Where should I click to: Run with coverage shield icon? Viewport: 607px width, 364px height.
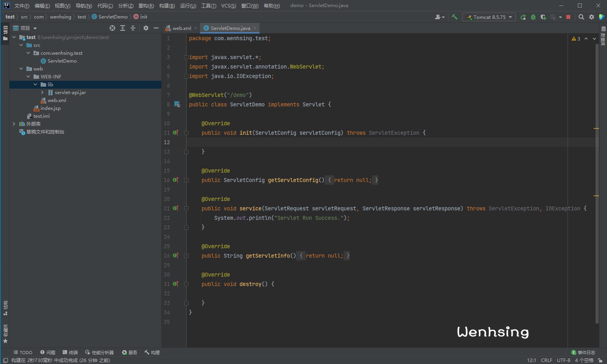click(x=543, y=17)
